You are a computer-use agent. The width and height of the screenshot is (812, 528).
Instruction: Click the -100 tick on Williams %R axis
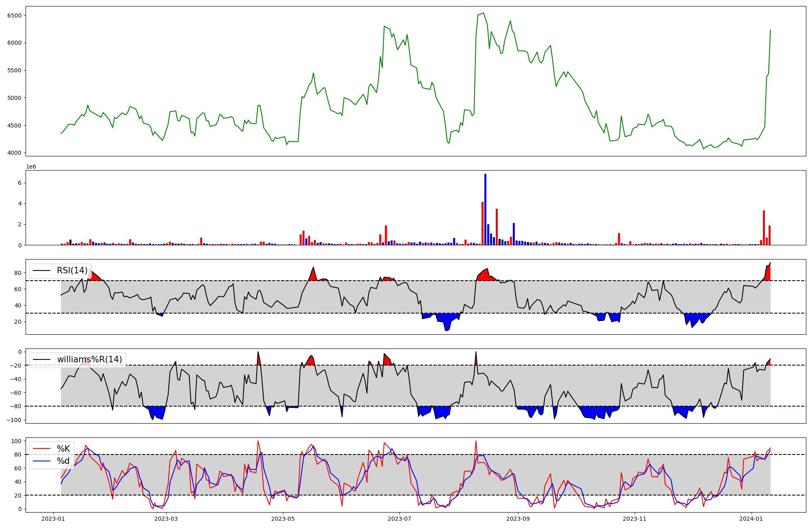pos(14,420)
